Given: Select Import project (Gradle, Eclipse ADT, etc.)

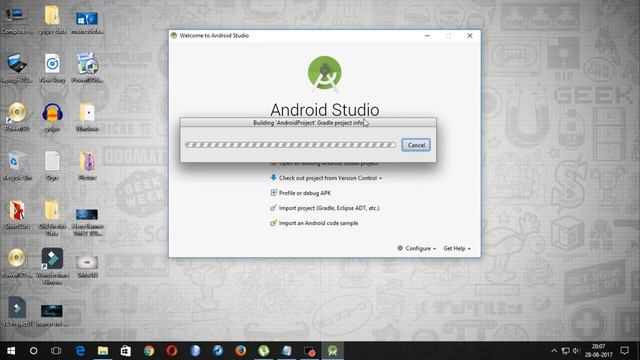Looking at the screenshot, I should 325,208.
